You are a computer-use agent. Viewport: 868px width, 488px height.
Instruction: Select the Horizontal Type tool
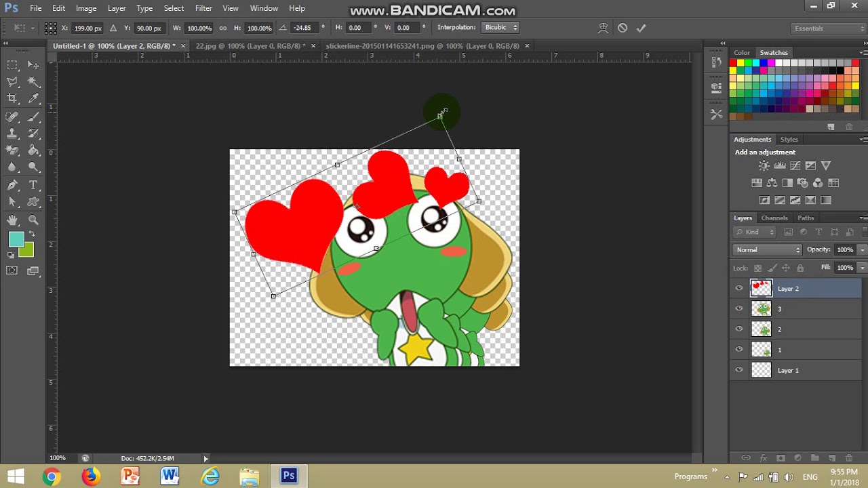(x=33, y=185)
